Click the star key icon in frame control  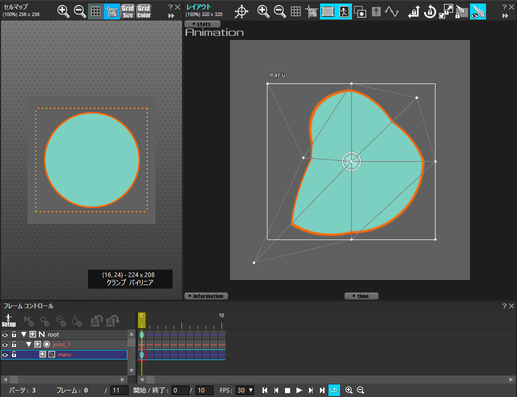click(45, 321)
